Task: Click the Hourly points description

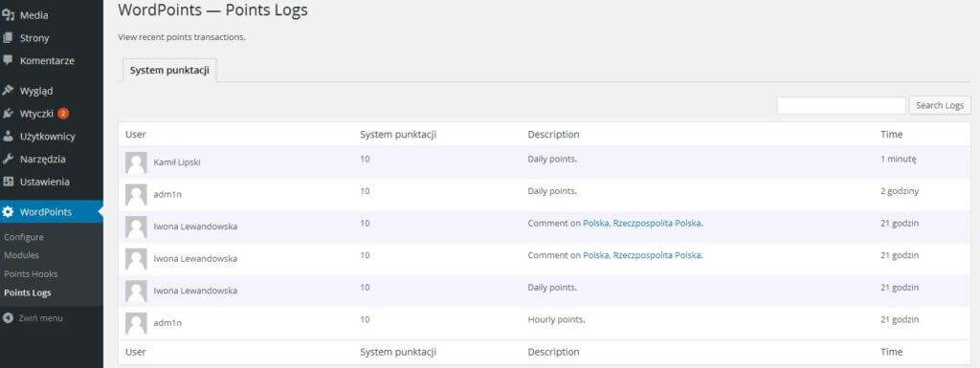Action: tap(556, 319)
